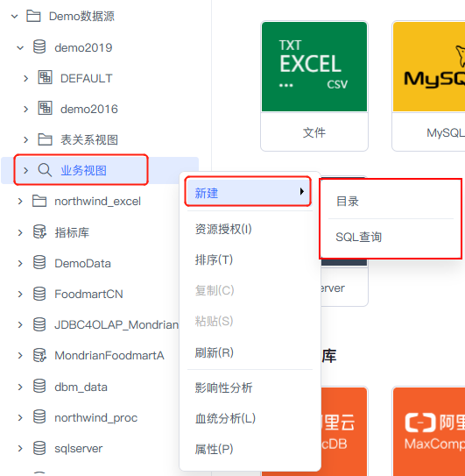Click 血统分析(L) menu entry
The height and width of the screenshot is (476, 465).
click(225, 418)
